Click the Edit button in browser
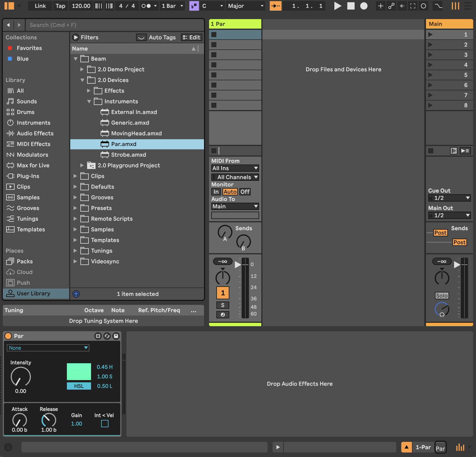Viewport: 476px width, 457px height. pos(192,37)
